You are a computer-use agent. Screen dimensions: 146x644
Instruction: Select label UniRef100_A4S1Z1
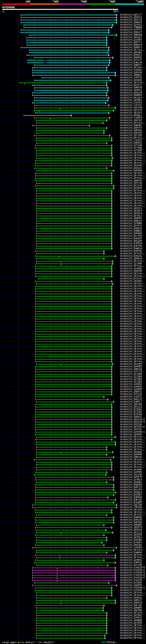131,168
